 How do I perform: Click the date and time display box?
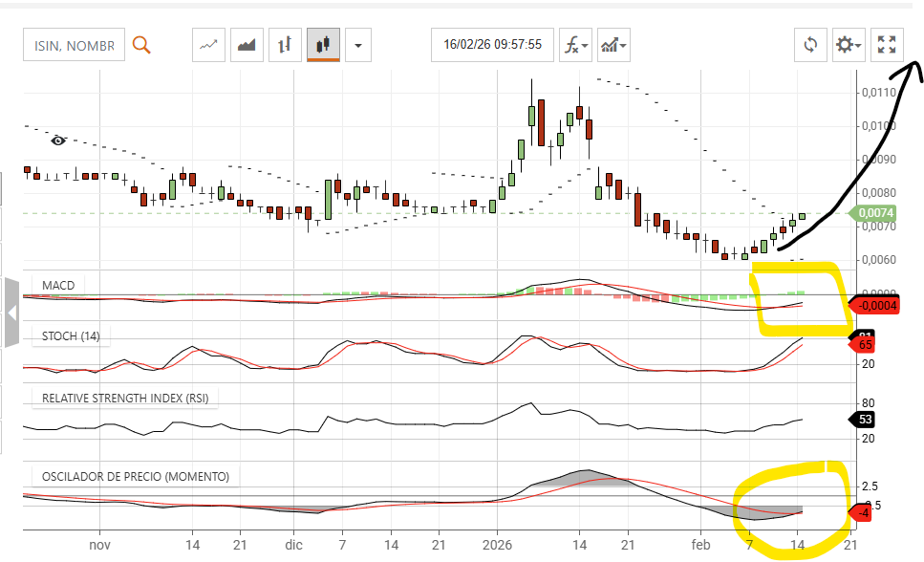492,45
